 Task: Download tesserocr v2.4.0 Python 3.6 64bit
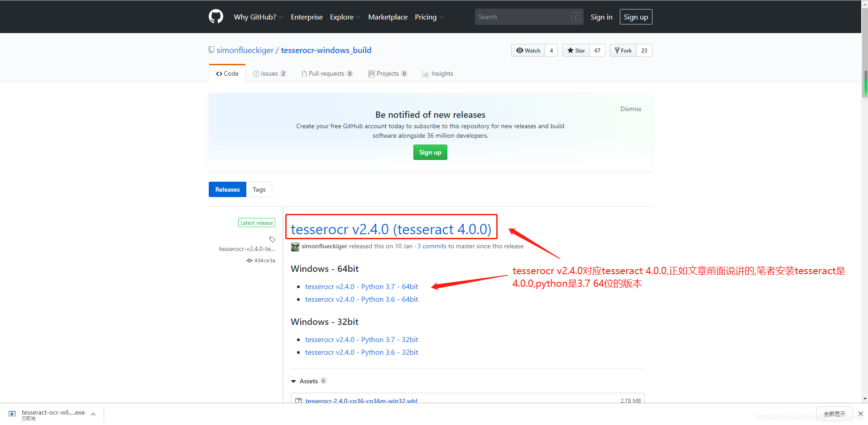click(x=361, y=299)
